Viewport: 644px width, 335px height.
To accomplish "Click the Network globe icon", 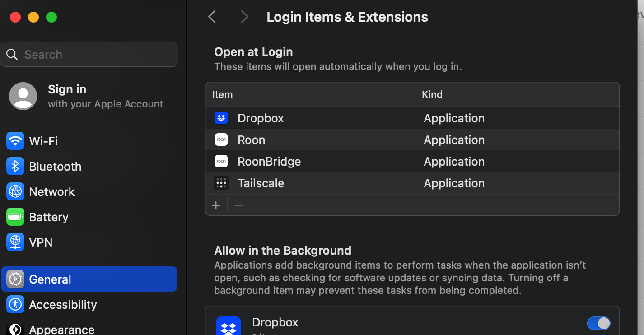I will [15, 191].
